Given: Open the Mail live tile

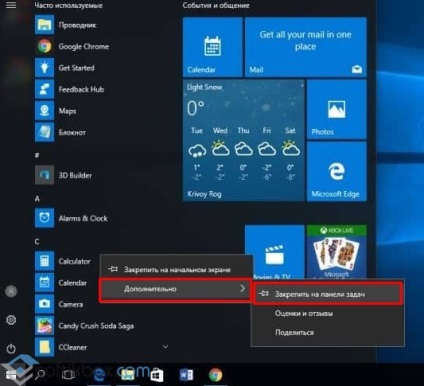Looking at the screenshot, I should pyautogui.click(x=306, y=47).
